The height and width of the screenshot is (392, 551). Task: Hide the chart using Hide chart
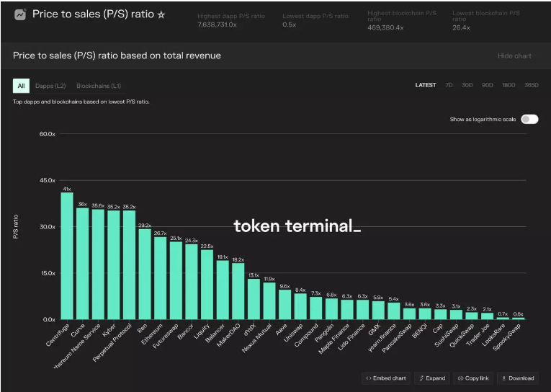[514, 55]
